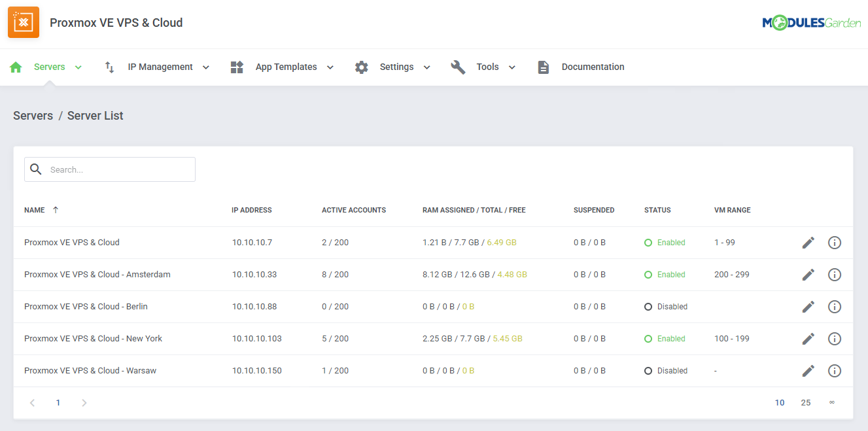The height and width of the screenshot is (431, 868).
Task: Edit the Berlin server
Action: 808,307
